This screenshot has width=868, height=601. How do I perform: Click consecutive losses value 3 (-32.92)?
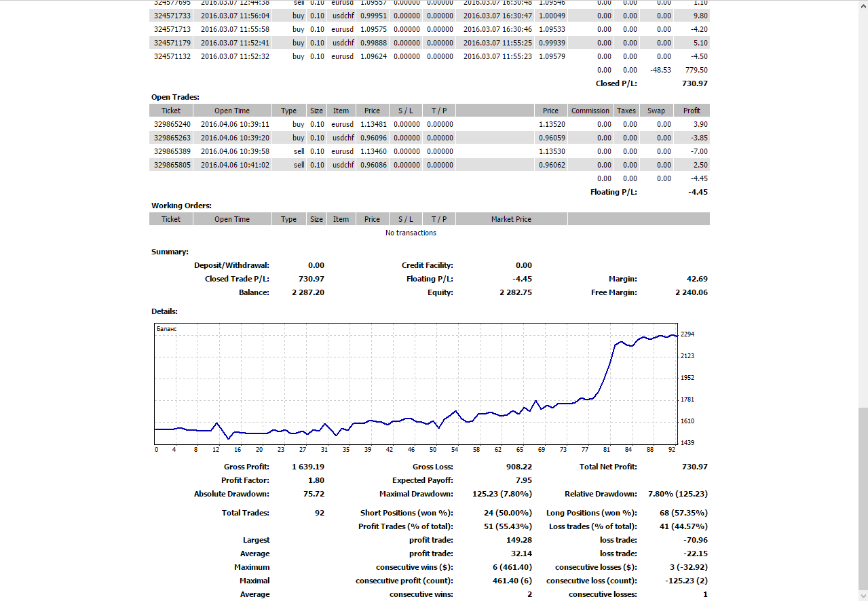click(688, 567)
